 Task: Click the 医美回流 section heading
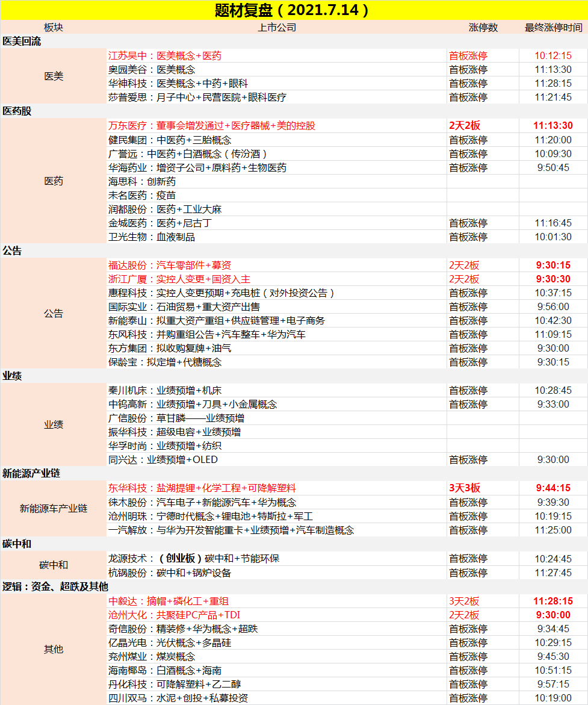22,42
